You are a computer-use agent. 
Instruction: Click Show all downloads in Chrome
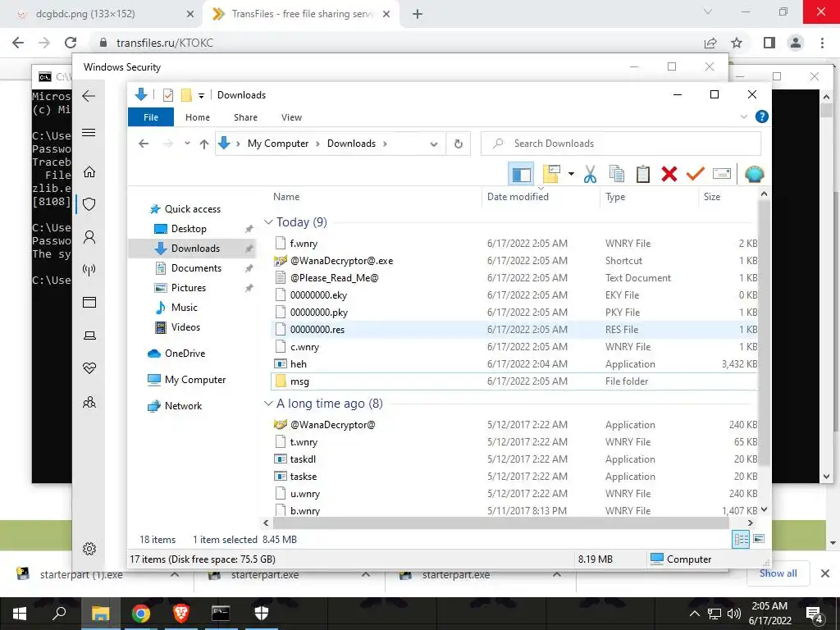pyautogui.click(x=778, y=573)
